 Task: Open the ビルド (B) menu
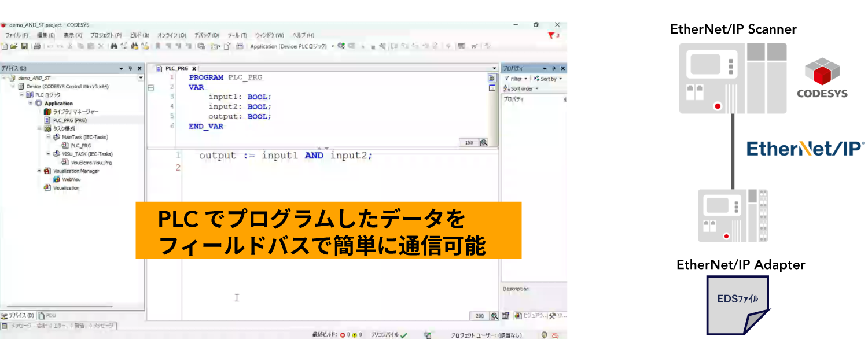coord(139,35)
